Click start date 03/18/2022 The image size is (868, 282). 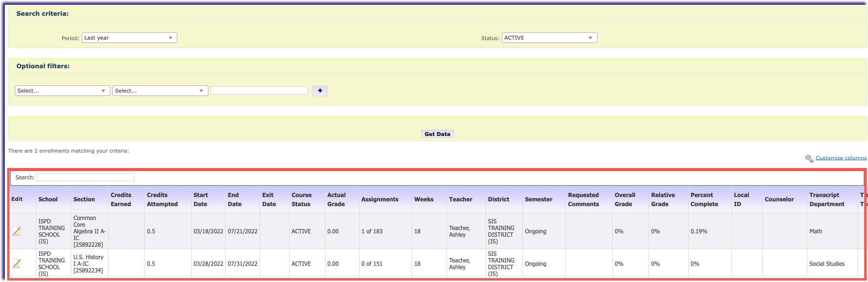tap(208, 231)
